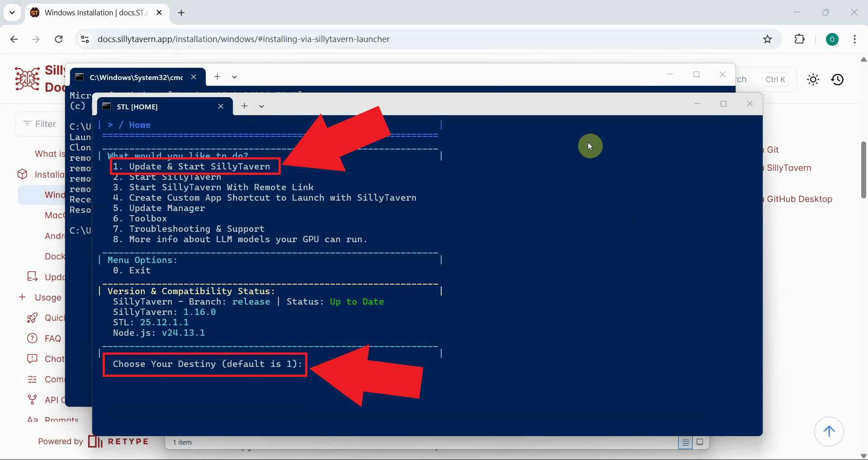This screenshot has width=868, height=460.
Task: Open the Chrome profile avatar
Action: pyautogui.click(x=832, y=39)
